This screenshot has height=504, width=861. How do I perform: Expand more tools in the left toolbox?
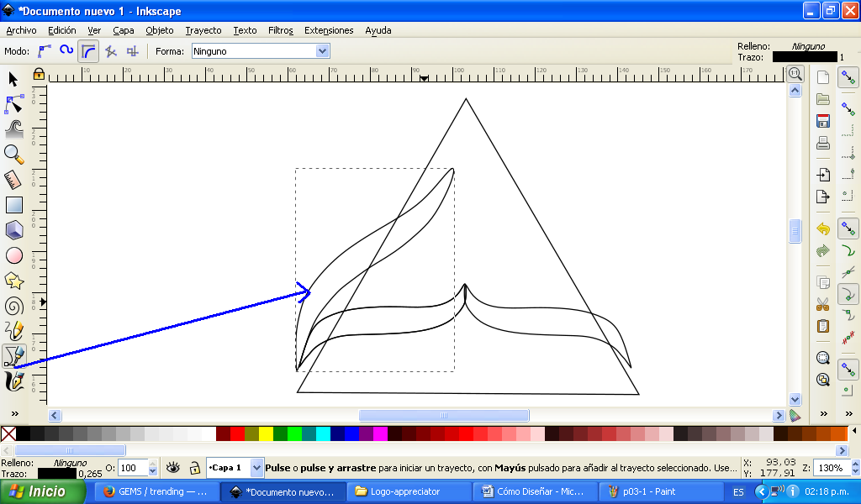pyautogui.click(x=15, y=413)
